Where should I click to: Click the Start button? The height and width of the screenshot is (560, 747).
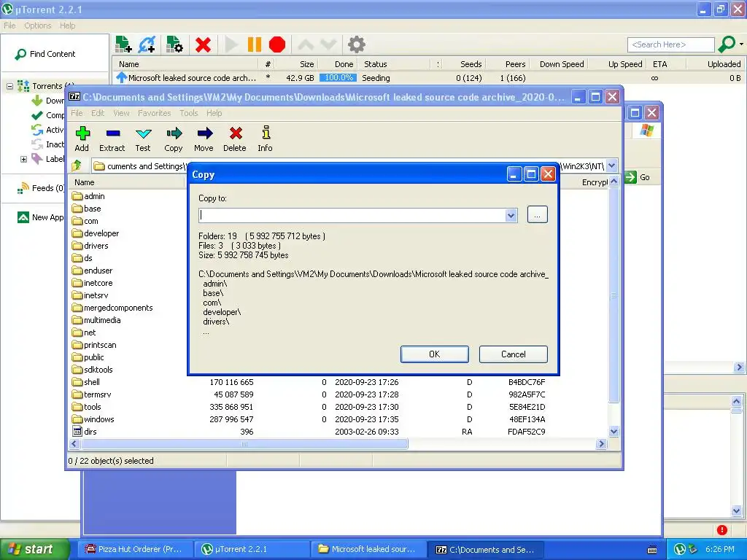click(x=34, y=549)
